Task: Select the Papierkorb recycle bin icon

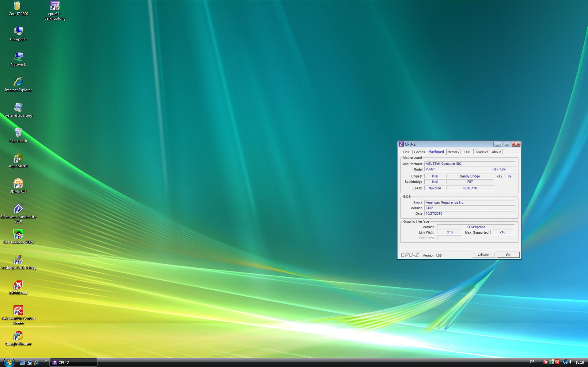Action: click(x=18, y=136)
